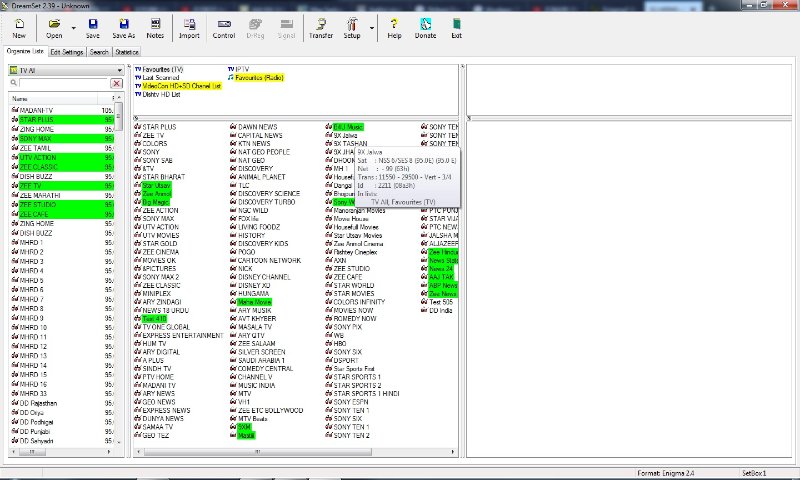This screenshot has width=800, height=480.
Task: Click the Save As icon
Action: (x=123, y=28)
